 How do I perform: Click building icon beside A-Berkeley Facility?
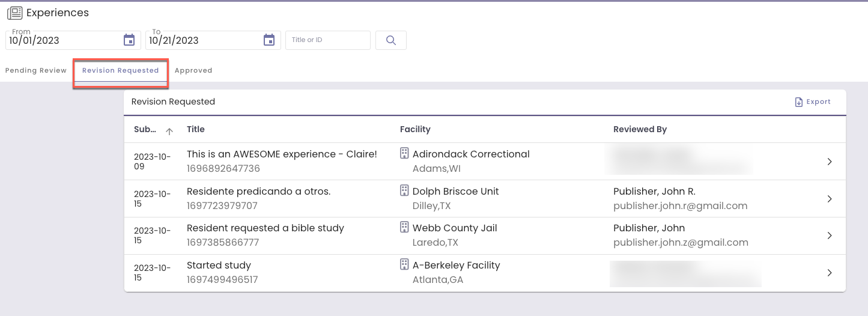point(404,265)
